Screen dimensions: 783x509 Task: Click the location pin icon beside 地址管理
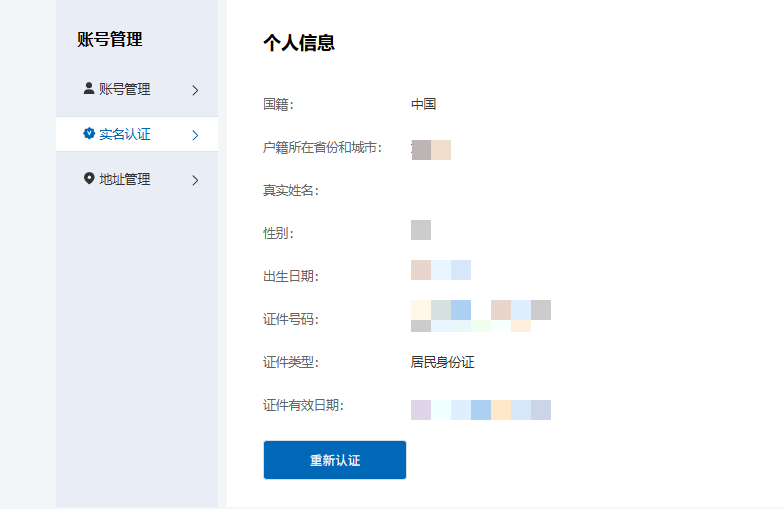(x=89, y=179)
